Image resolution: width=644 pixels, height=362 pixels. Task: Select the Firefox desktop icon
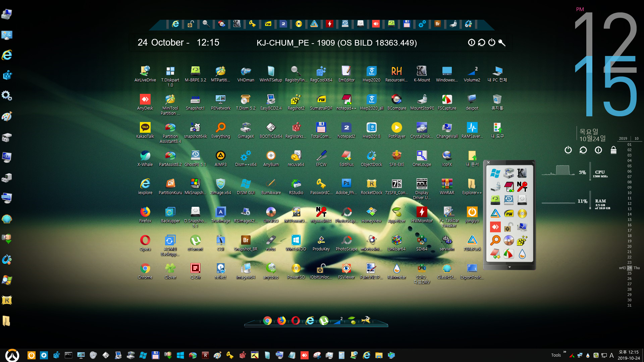(x=145, y=215)
